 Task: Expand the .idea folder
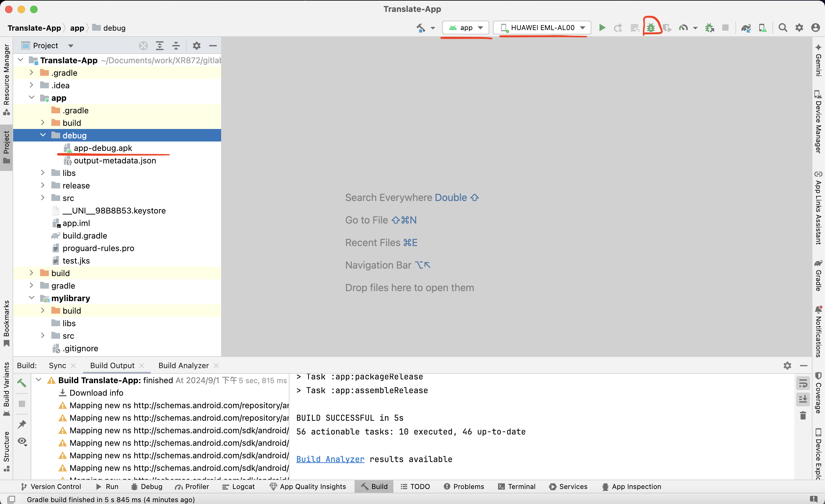(31, 85)
